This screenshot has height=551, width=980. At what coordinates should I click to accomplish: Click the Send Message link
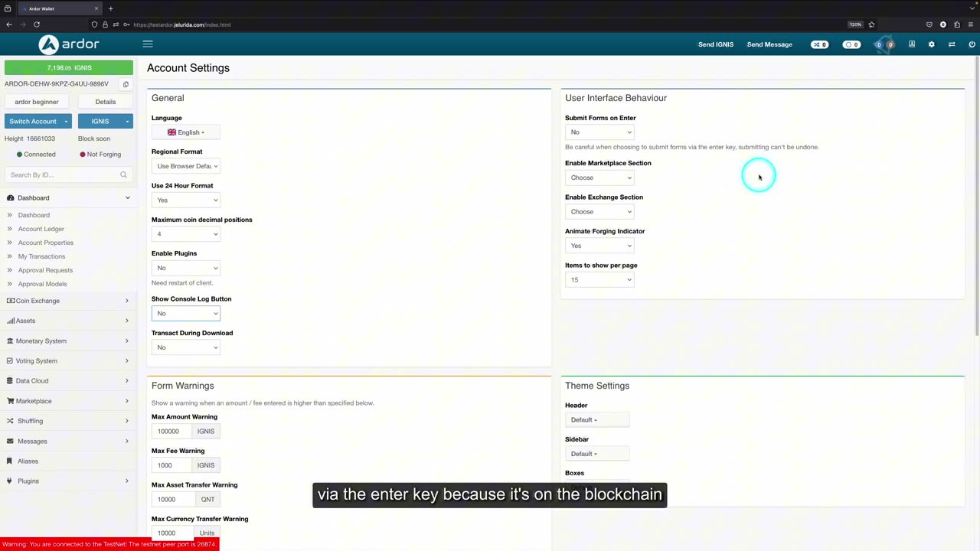click(769, 44)
